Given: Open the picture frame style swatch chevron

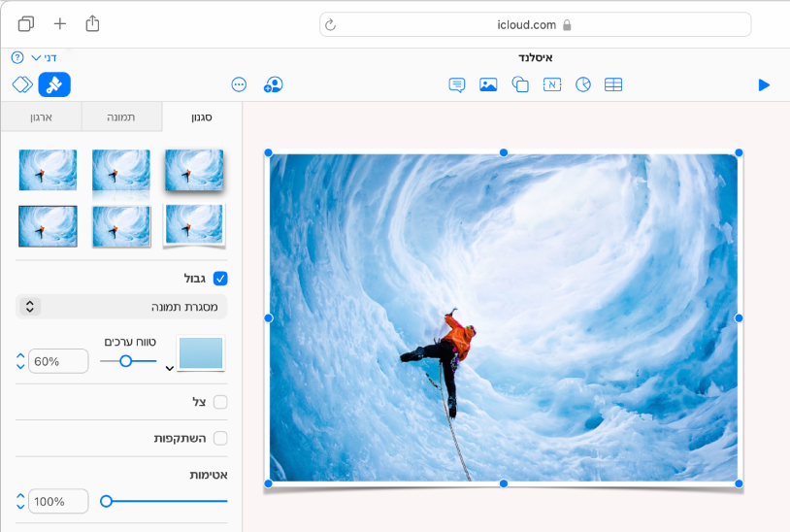Looking at the screenshot, I should (x=171, y=368).
